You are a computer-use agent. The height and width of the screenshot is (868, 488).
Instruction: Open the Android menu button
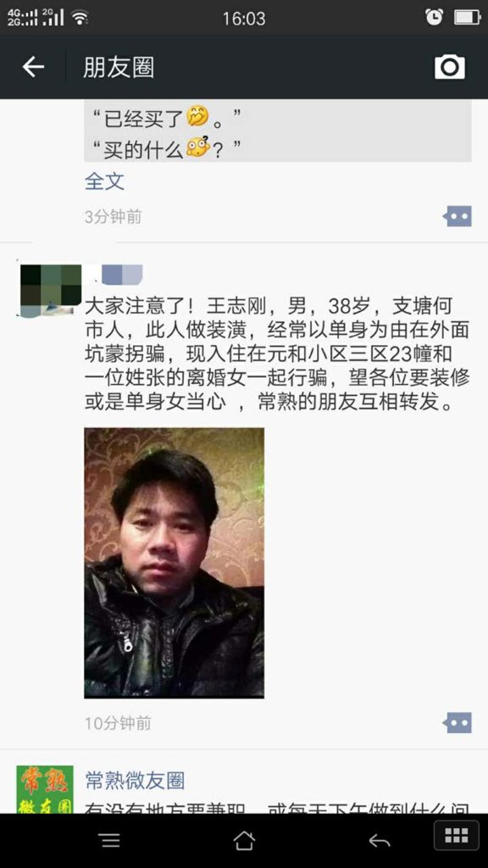(x=111, y=841)
